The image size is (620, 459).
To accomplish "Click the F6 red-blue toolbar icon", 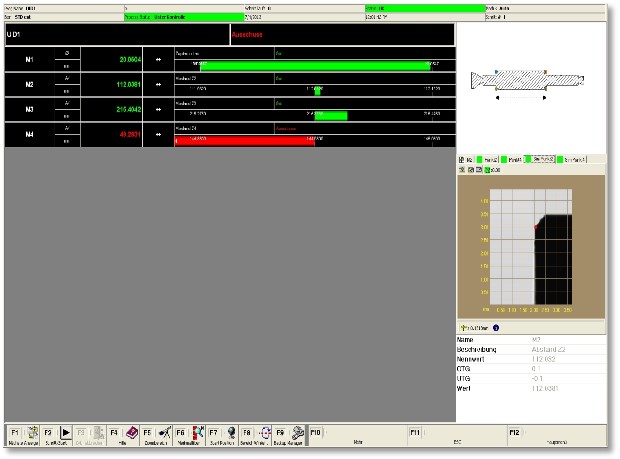I will point(196,432).
